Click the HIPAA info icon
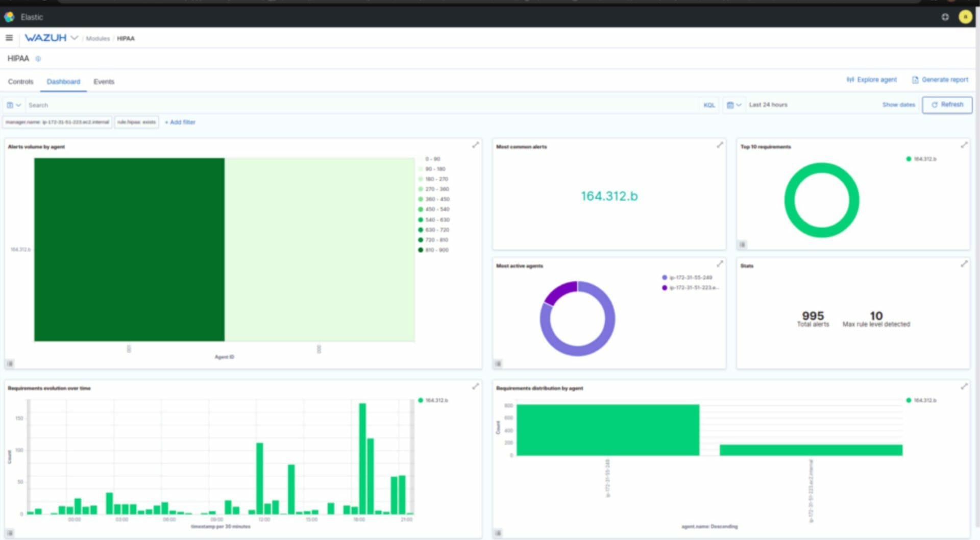Viewport: 980px width, 540px height. click(38, 59)
